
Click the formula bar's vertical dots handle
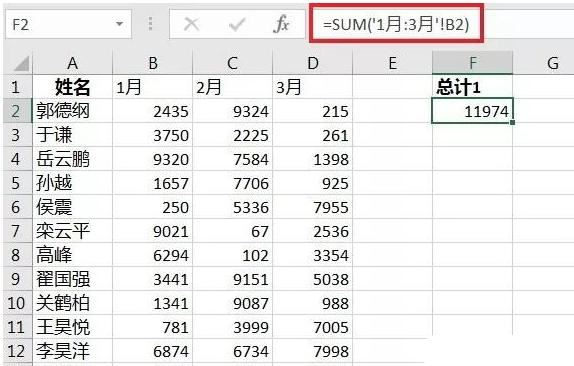(150, 24)
